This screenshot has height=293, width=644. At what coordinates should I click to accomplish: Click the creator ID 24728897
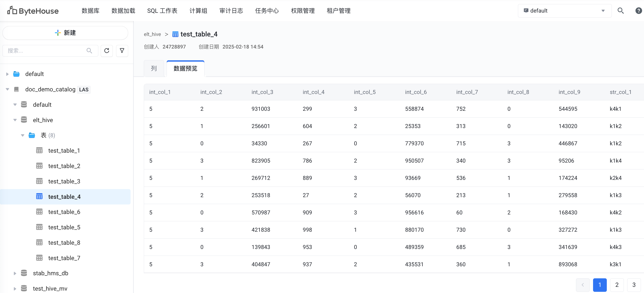[174, 47]
